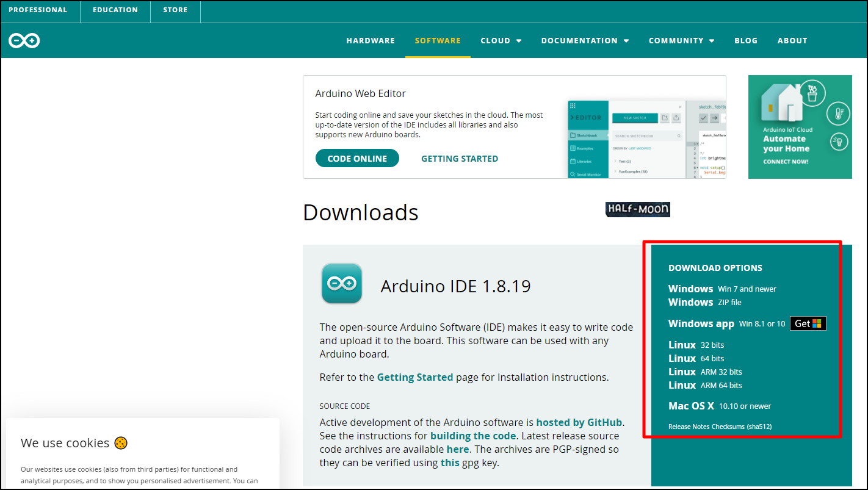Open the Web Editor Getting Started link
Viewport: 868px width, 490px height.
(x=460, y=159)
